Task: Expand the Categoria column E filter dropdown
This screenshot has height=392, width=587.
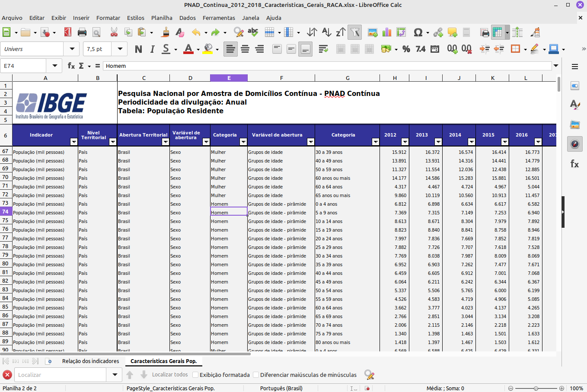Action: pos(243,142)
